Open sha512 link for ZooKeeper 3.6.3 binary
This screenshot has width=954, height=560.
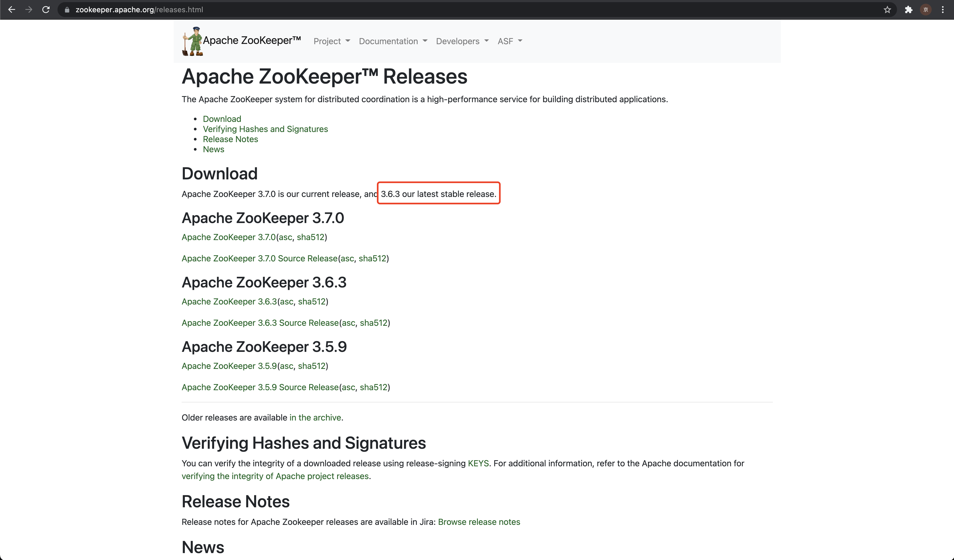(x=312, y=302)
